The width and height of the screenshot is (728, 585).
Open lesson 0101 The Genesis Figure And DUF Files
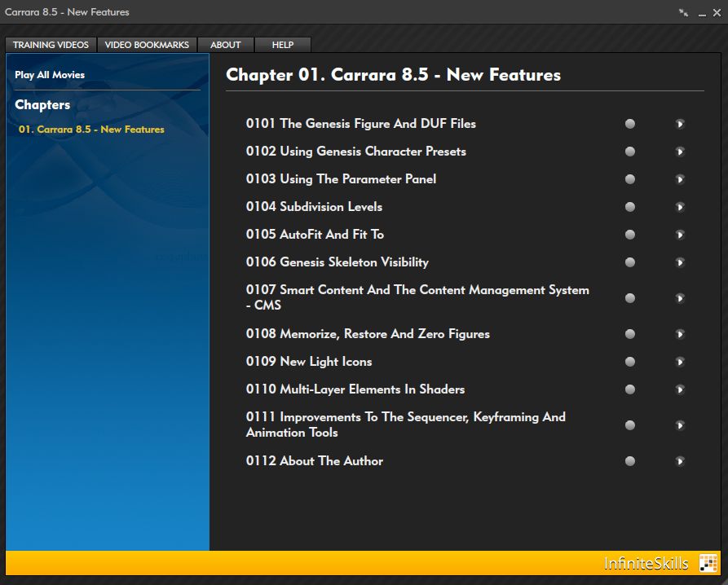point(361,124)
